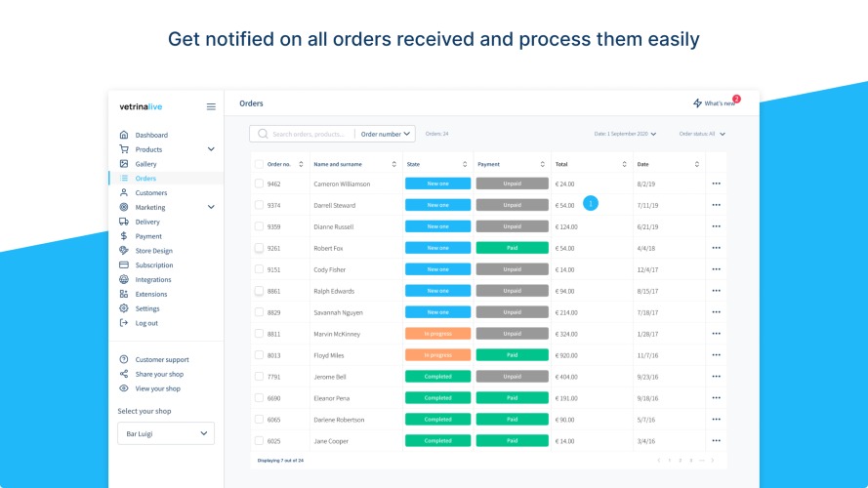Screen dimensions: 868x488
Task: Open the Customers sidebar item
Action: click(x=151, y=192)
